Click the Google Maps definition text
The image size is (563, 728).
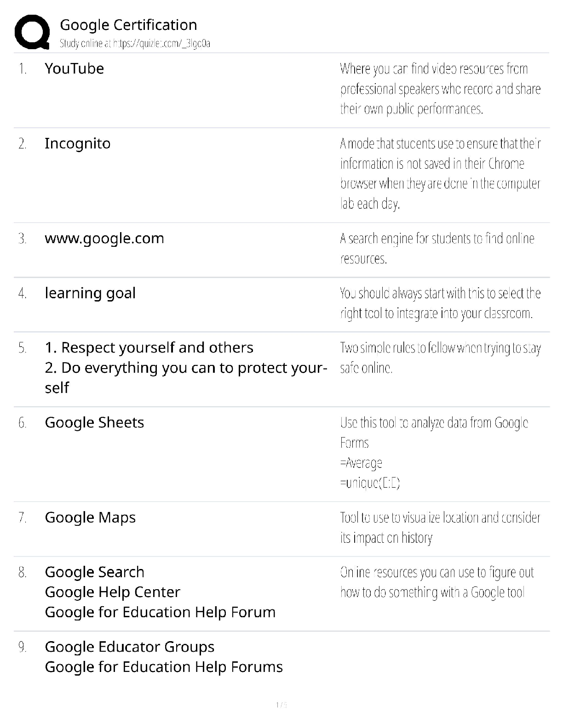(x=440, y=528)
